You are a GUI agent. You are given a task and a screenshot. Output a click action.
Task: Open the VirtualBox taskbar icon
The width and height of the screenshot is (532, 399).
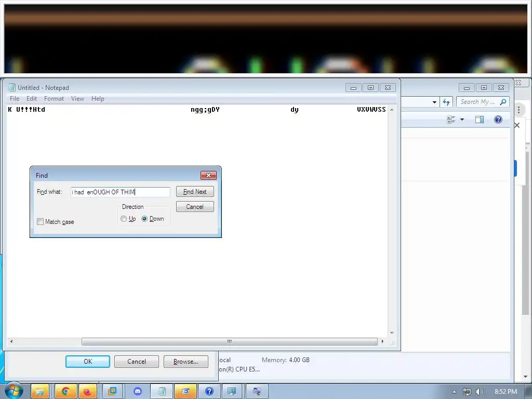coord(112,392)
